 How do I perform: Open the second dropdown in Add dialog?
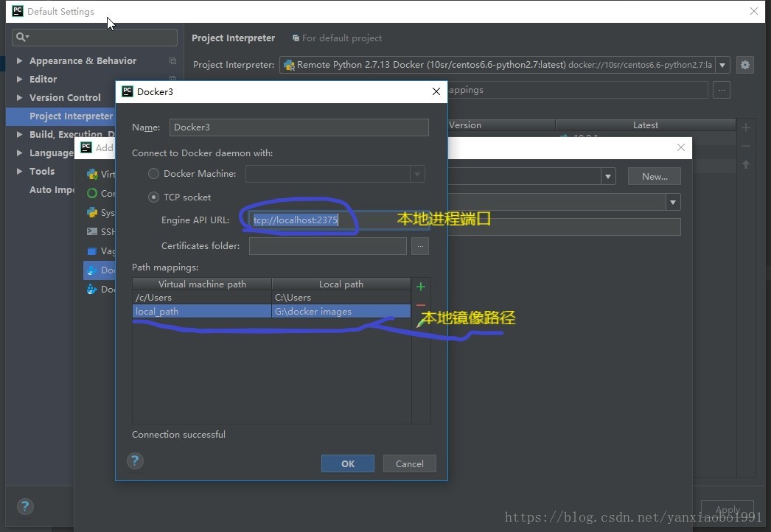pyautogui.click(x=673, y=202)
